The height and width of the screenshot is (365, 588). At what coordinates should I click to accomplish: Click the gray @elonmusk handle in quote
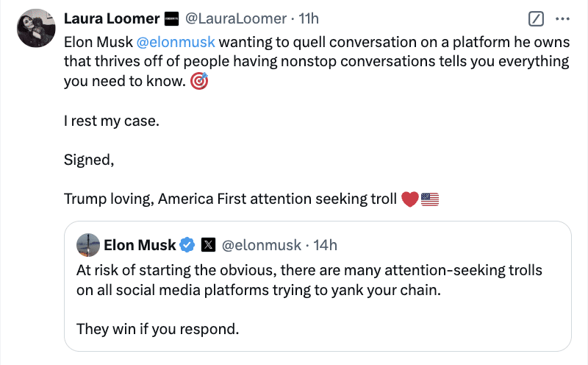coord(262,245)
